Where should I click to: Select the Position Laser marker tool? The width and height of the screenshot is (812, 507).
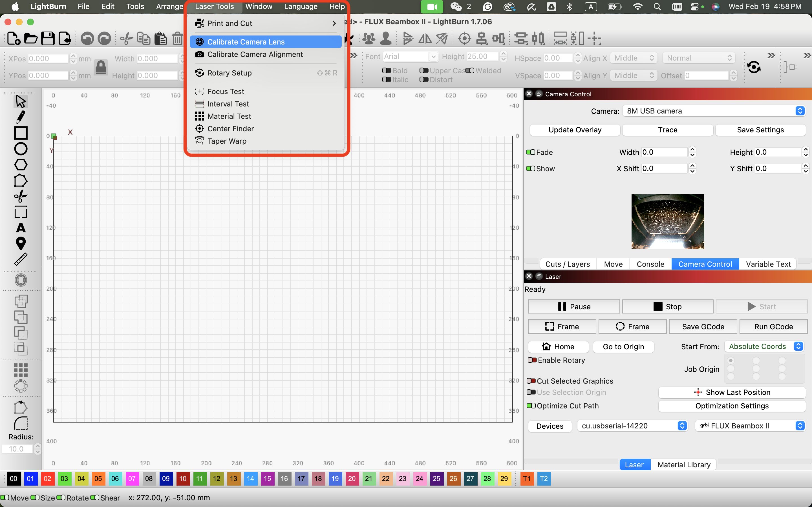[x=21, y=243]
